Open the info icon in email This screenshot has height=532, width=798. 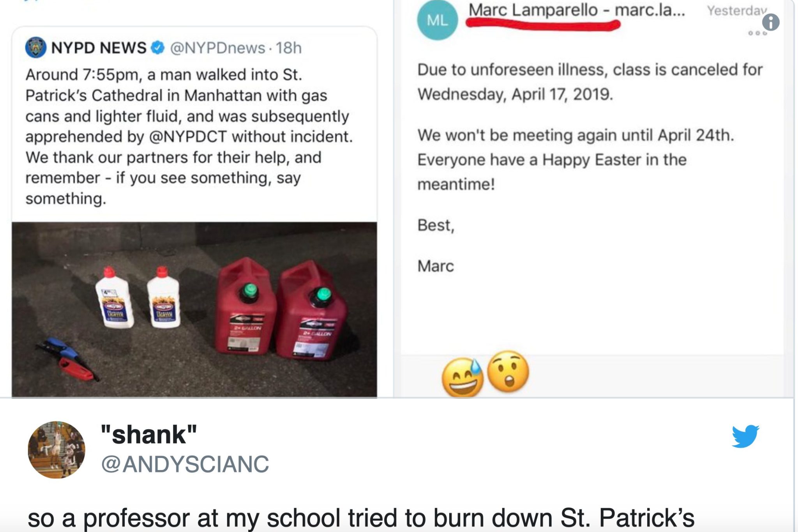click(770, 22)
